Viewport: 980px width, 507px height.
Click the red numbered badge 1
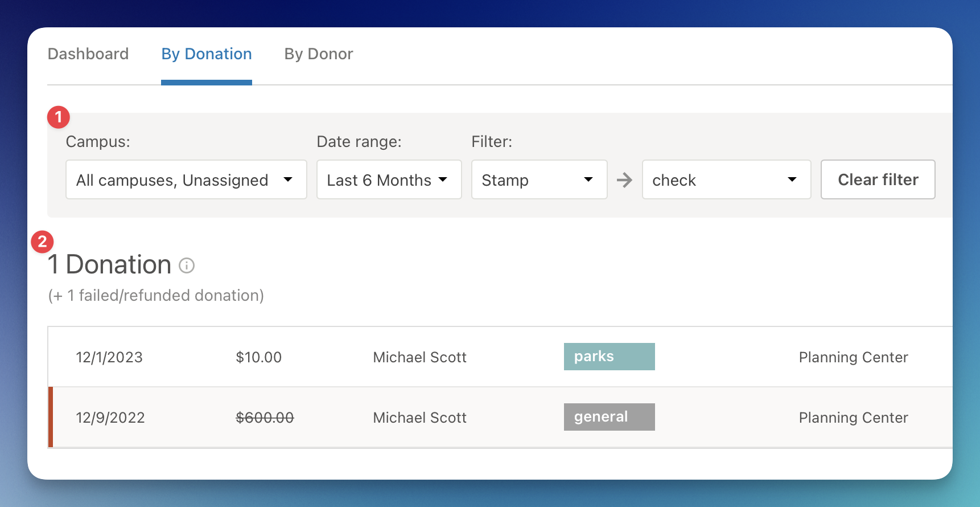click(58, 117)
